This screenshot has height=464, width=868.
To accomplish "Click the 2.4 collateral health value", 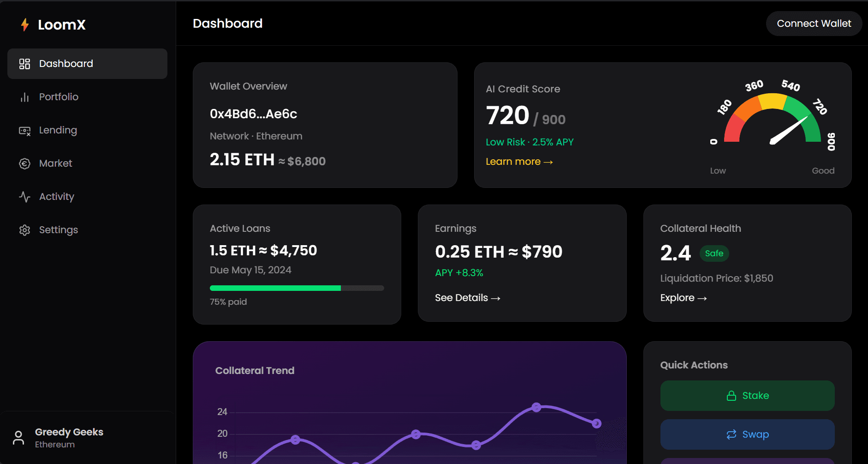I will click(x=676, y=253).
